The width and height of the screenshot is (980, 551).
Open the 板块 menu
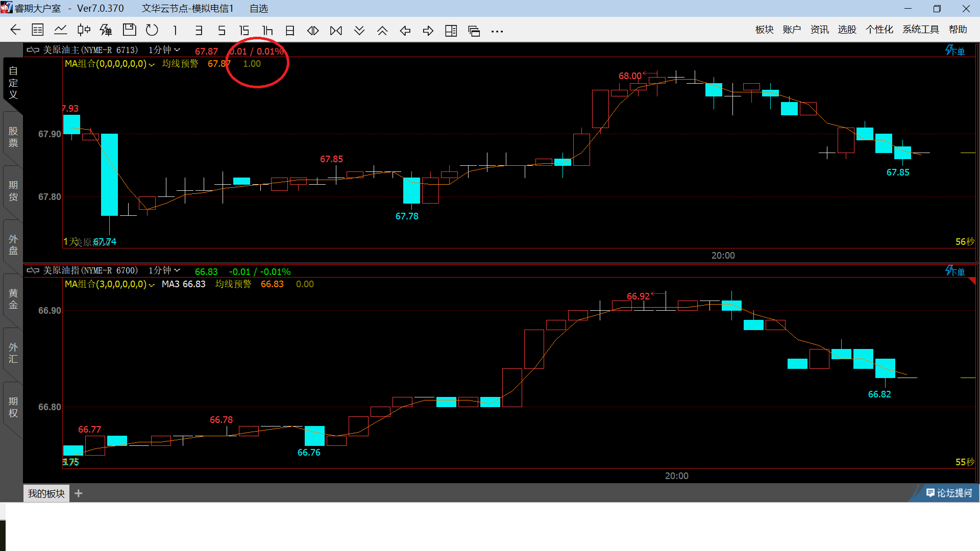tap(764, 30)
